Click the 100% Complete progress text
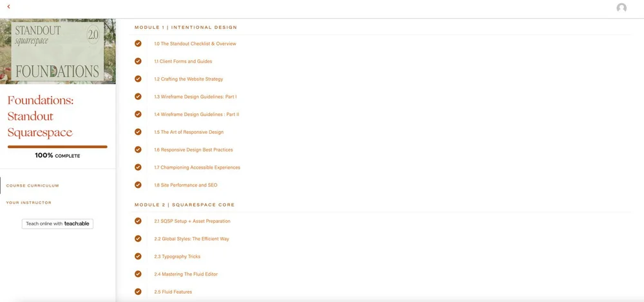The image size is (644, 302). [57, 156]
